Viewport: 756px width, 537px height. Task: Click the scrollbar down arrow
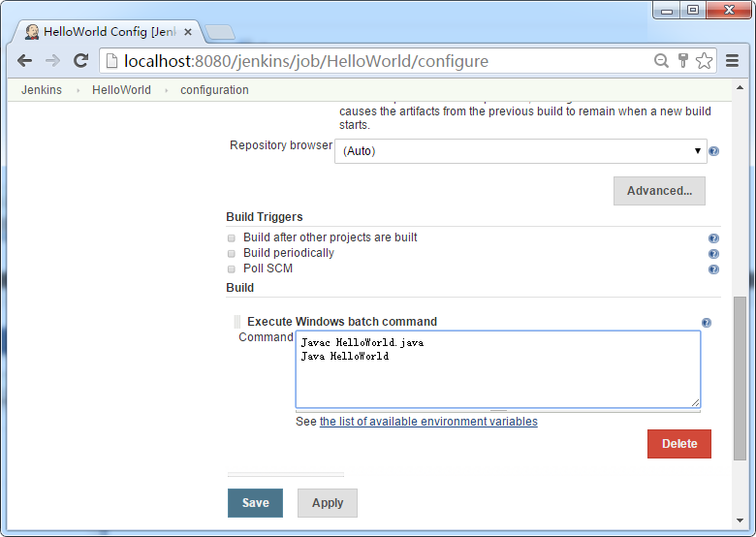(740, 521)
